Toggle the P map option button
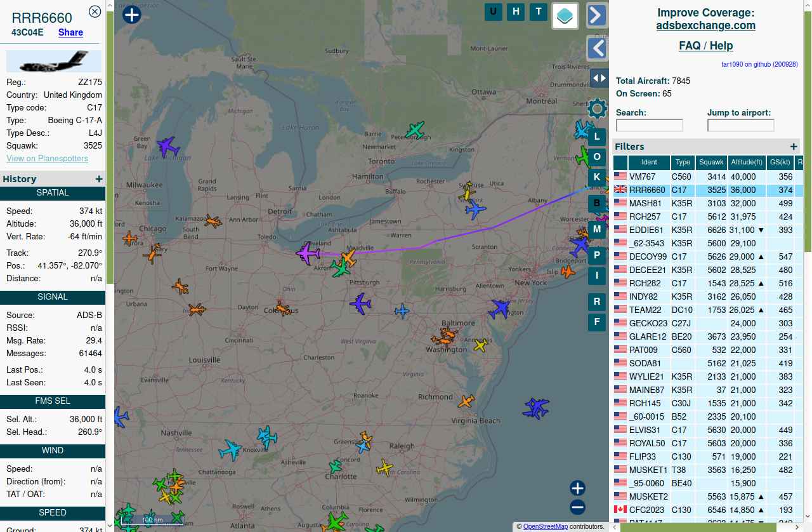Screen dimensions: 812x532 coord(597,256)
